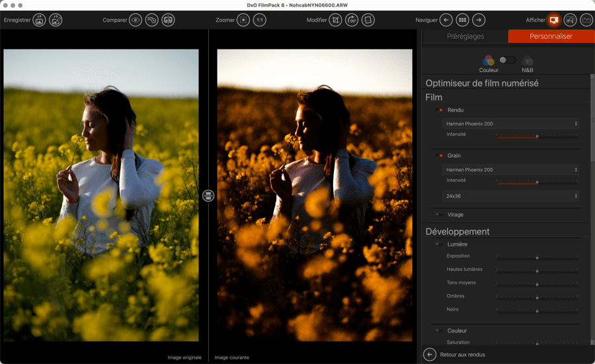Zoom to 1:1 scale

260,20
